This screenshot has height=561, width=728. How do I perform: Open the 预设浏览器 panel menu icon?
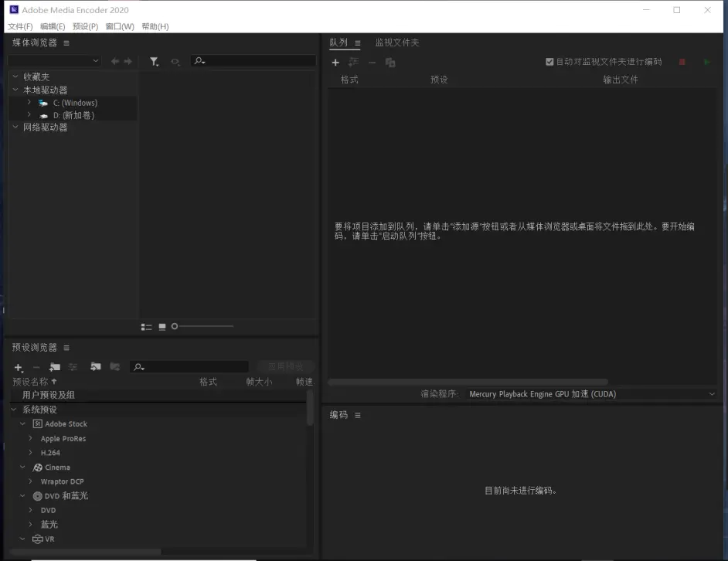click(x=66, y=348)
